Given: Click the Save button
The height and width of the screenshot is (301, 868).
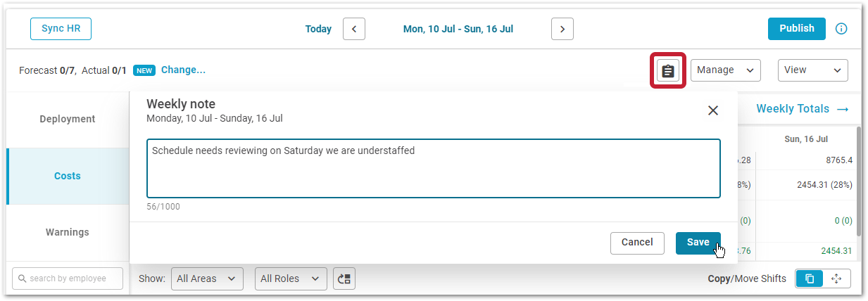Looking at the screenshot, I should [698, 243].
